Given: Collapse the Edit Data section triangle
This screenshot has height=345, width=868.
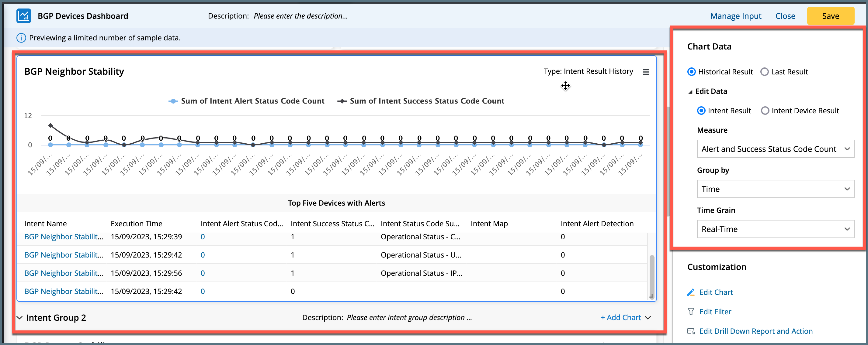Looking at the screenshot, I should [x=690, y=92].
